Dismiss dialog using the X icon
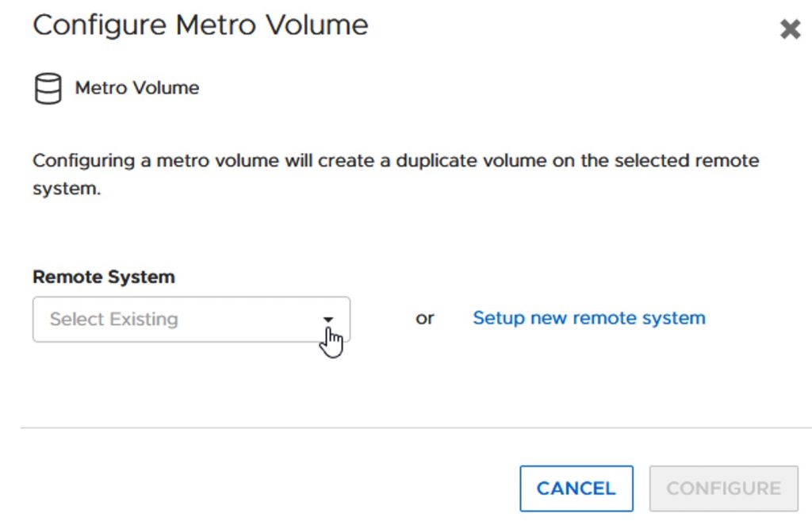The height and width of the screenshot is (525, 812). pyautogui.click(x=791, y=29)
